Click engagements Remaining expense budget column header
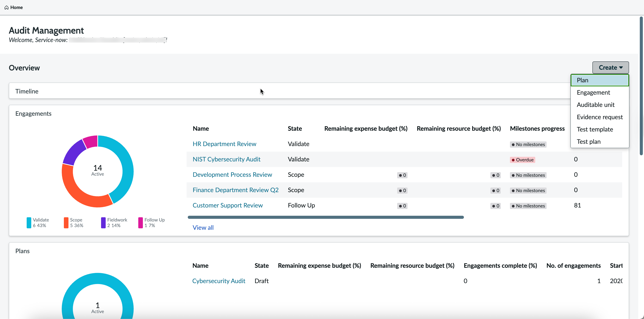 point(366,129)
